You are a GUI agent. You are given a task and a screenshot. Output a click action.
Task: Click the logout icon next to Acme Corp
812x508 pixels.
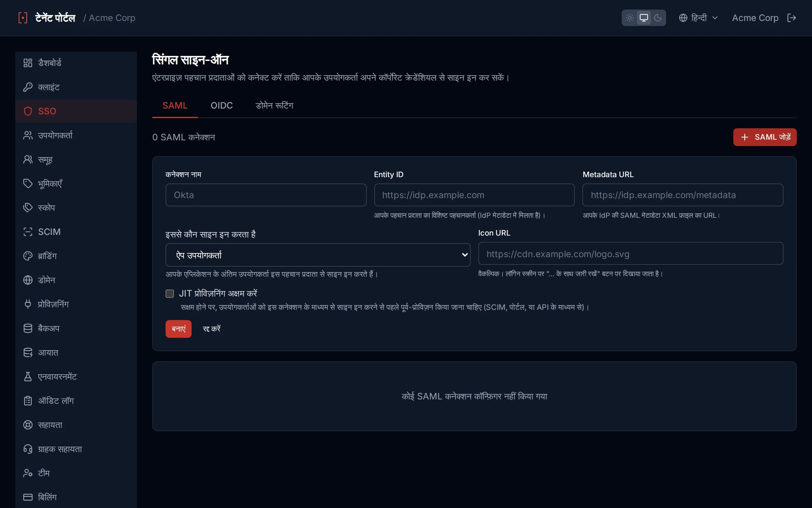(x=791, y=18)
